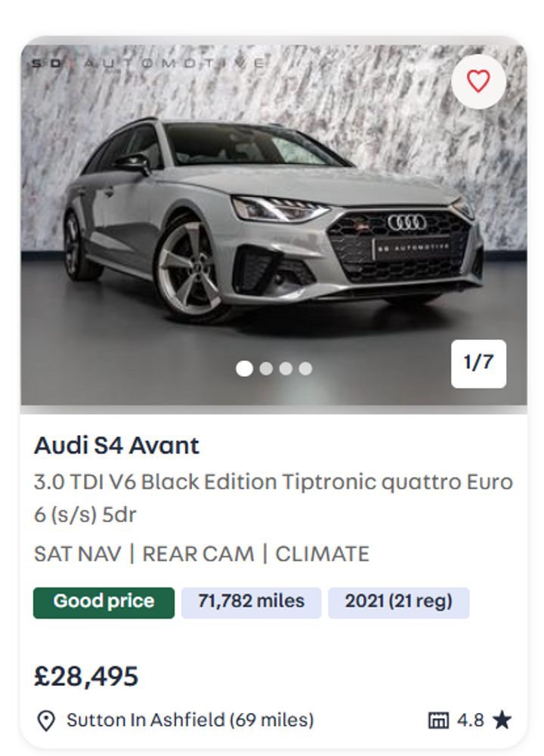544x756 pixels.
Task: Click the rating star icon
Action: click(502, 721)
